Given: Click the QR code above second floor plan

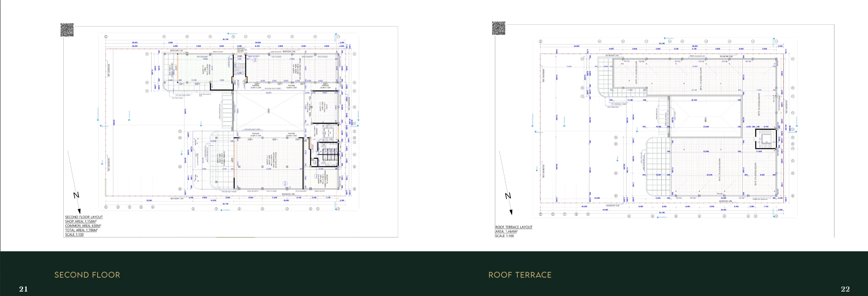Looking at the screenshot, I should click(67, 30).
